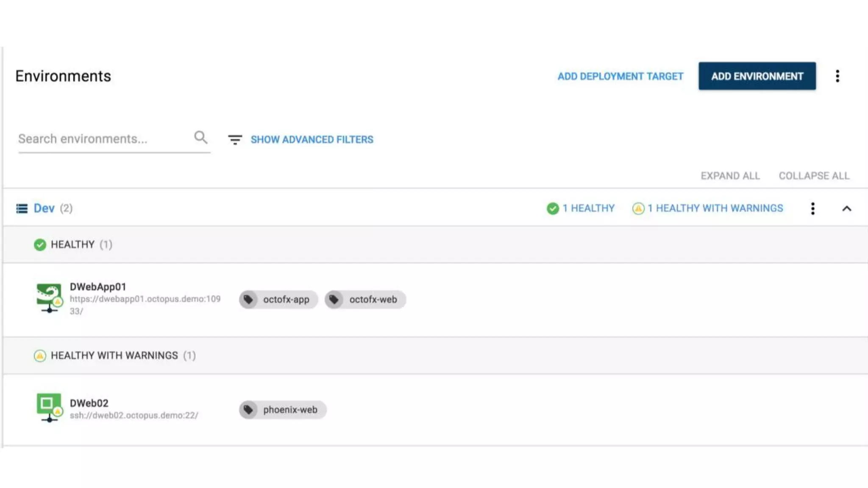Image resolution: width=868 pixels, height=488 pixels.
Task: Click the DWebApp01 tentacle machine icon
Action: pos(49,297)
